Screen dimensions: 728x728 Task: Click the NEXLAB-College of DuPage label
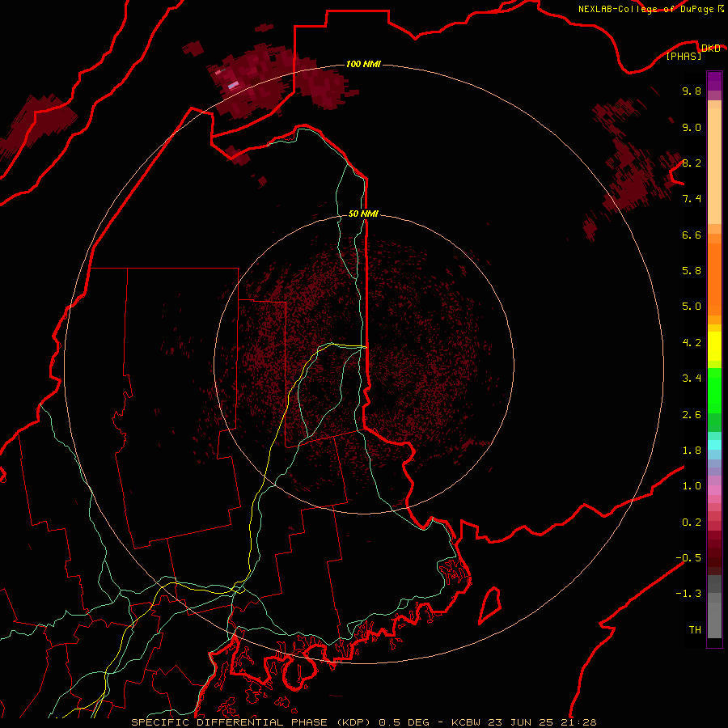click(x=646, y=9)
